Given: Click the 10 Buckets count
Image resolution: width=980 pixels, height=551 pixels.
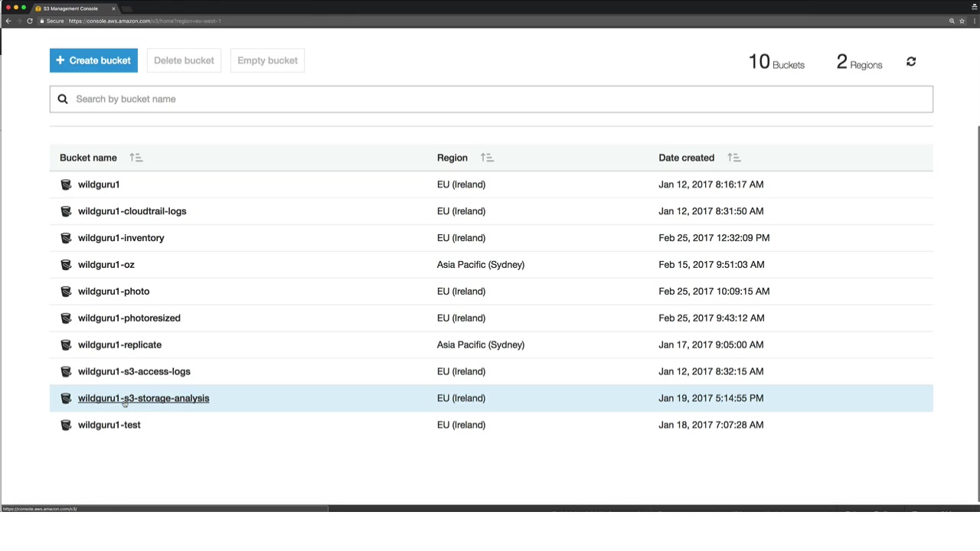Looking at the screenshot, I should coord(776,62).
